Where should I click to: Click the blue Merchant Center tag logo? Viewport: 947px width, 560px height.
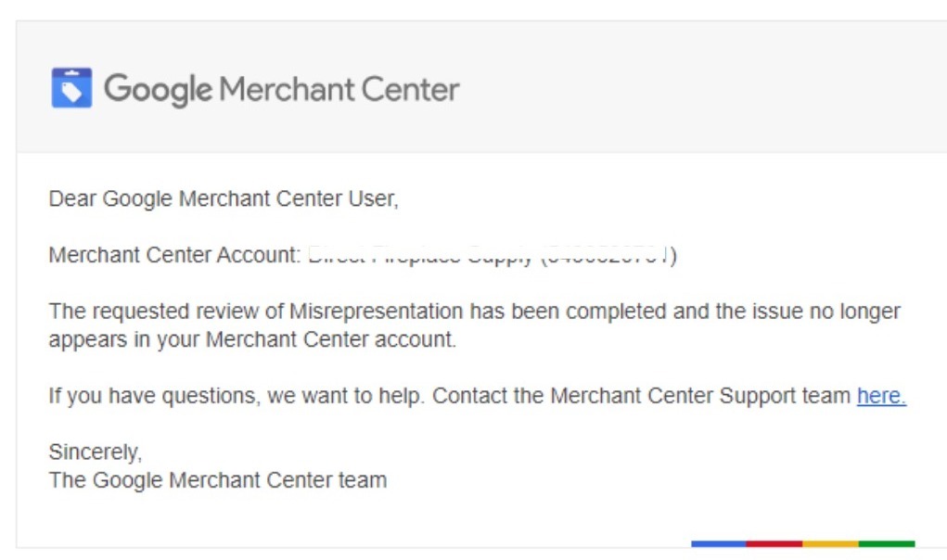click(71, 88)
